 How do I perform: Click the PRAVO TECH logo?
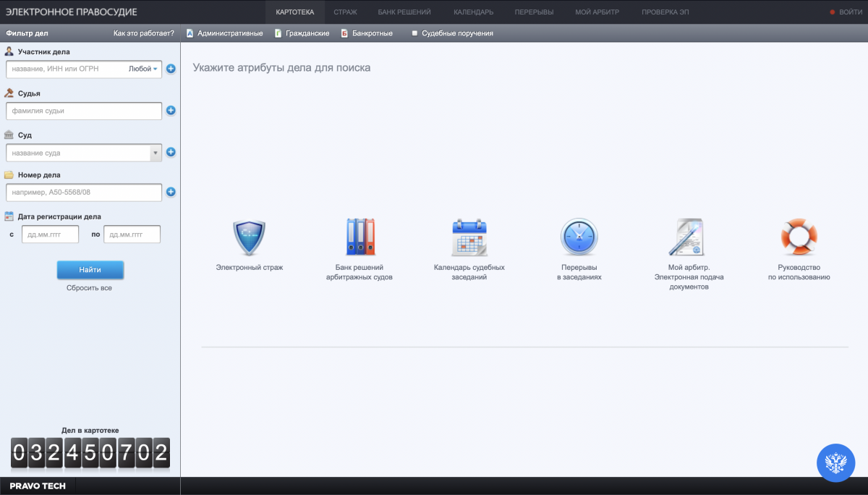pyautogui.click(x=38, y=486)
